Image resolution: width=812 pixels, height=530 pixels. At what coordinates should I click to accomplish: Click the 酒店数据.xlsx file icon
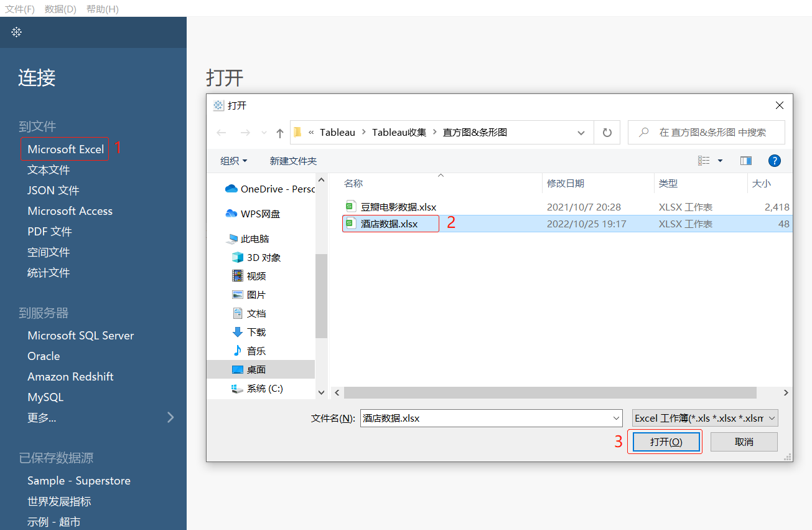point(351,223)
